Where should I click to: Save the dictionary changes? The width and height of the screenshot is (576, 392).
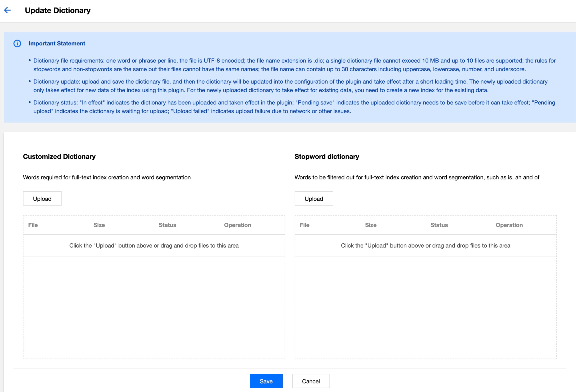pyautogui.click(x=266, y=381)
